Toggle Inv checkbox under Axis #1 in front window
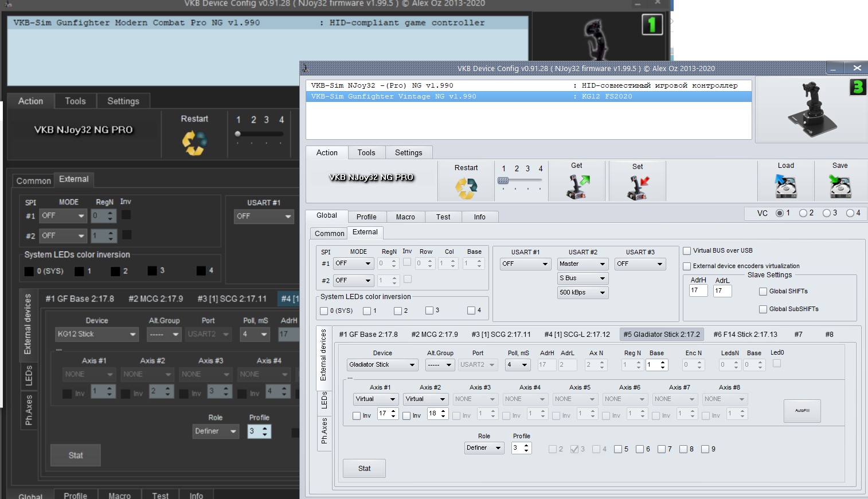The width and height of the screenshot is (868, 499). click(357, 416)
